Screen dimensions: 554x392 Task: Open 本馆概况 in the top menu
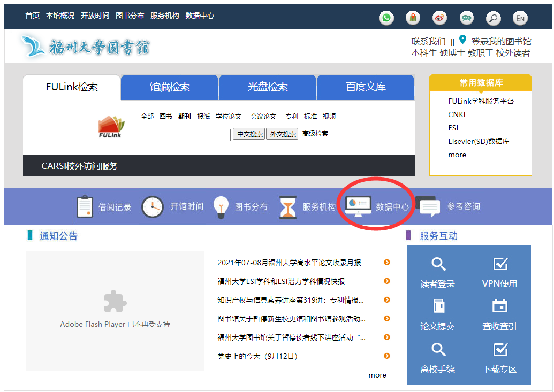[x=60, y=16]
